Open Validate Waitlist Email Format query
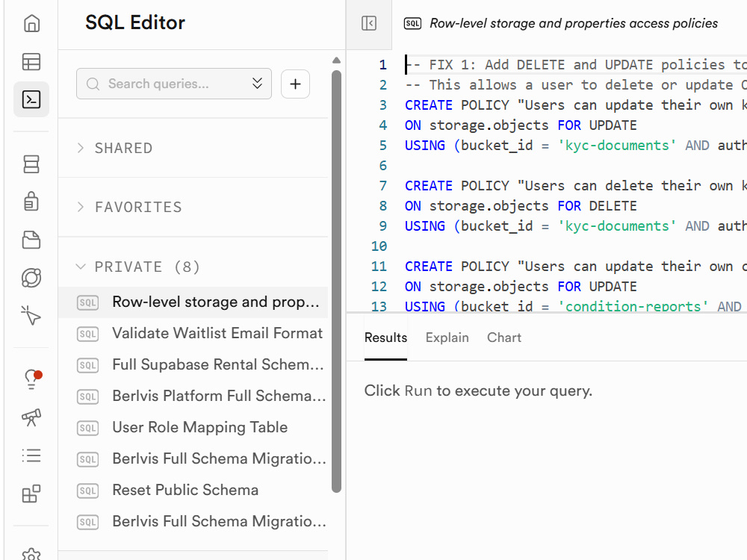Viewport: 747px width, 560px height. pyautogui.click(x=193, y=333)
